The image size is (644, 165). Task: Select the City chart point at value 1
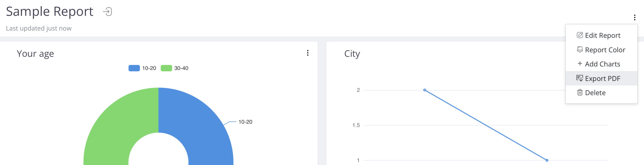tap(547, 160)
